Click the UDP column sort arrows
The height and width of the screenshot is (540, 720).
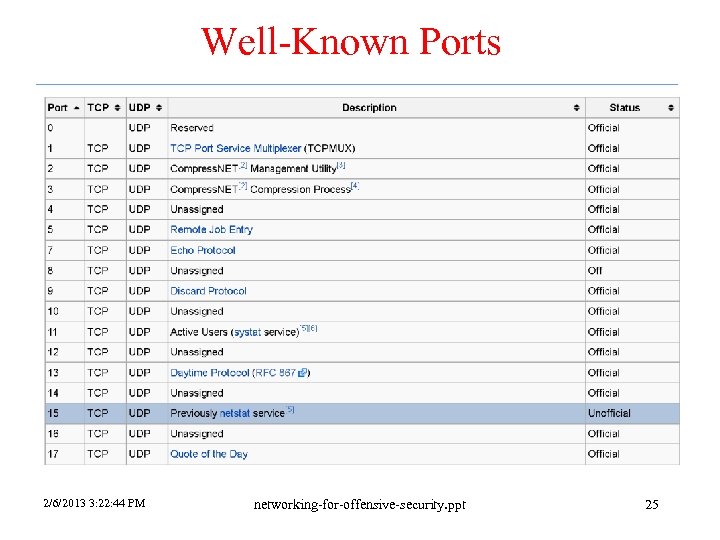pos(160,108)
